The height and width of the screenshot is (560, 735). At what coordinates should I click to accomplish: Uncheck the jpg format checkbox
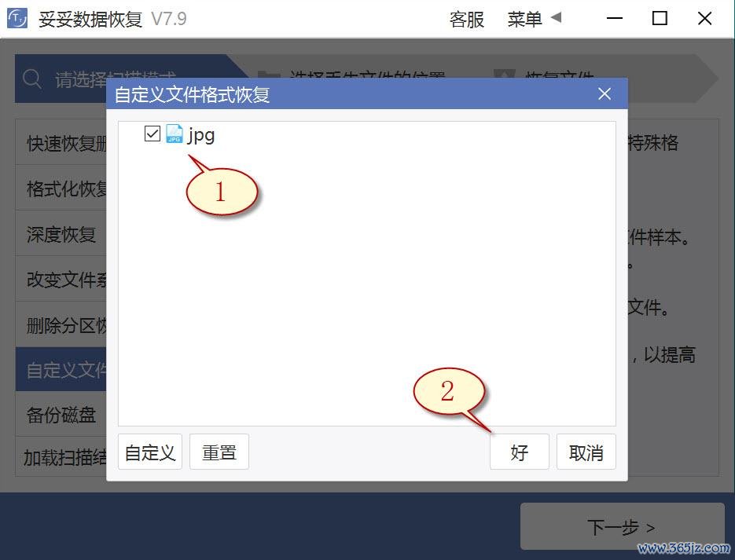tap(153, 134)
